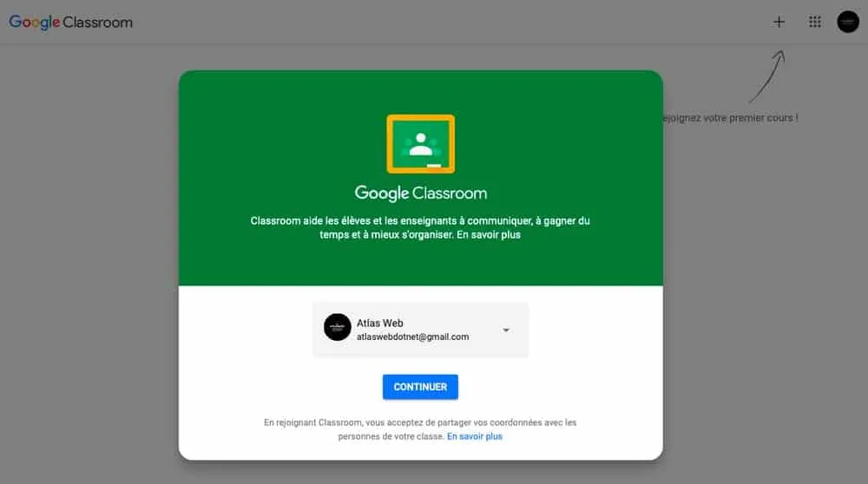Click the 'Atlas Web' account name
The height and width of the screenshot is (484, 868).
380,323
